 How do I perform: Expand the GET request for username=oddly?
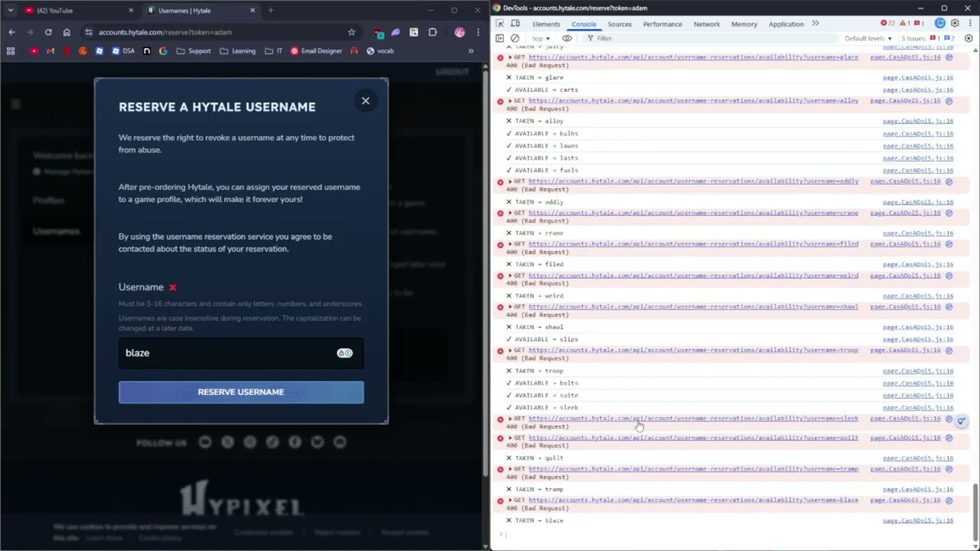tap(510, 182)
